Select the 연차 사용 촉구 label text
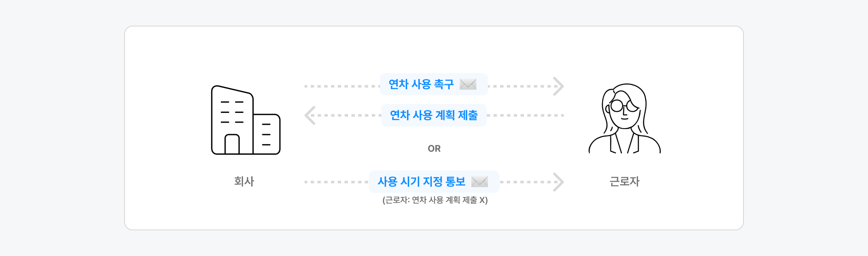 coord(421,84)
